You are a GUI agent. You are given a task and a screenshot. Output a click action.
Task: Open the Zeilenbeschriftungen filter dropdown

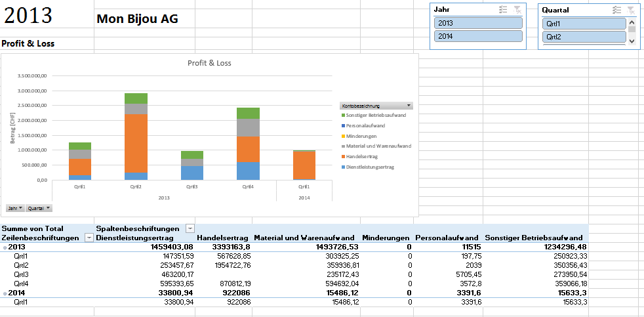[x=90, y=238]
